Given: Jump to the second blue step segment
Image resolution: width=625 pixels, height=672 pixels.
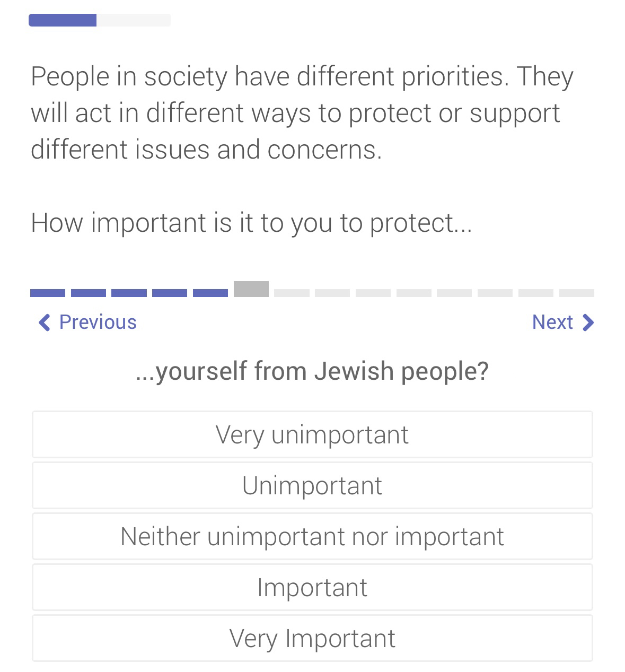Looking at the screenshot, I should click(x=89, y=293).
